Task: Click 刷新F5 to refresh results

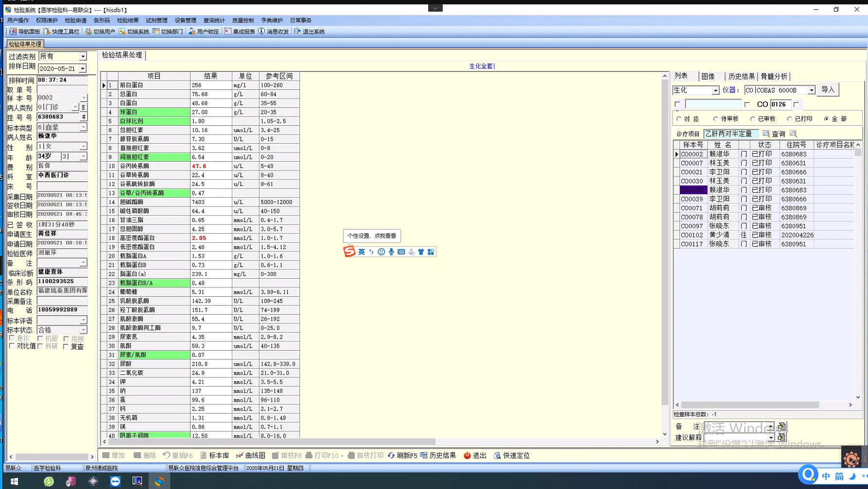Action: coord(402,455)
